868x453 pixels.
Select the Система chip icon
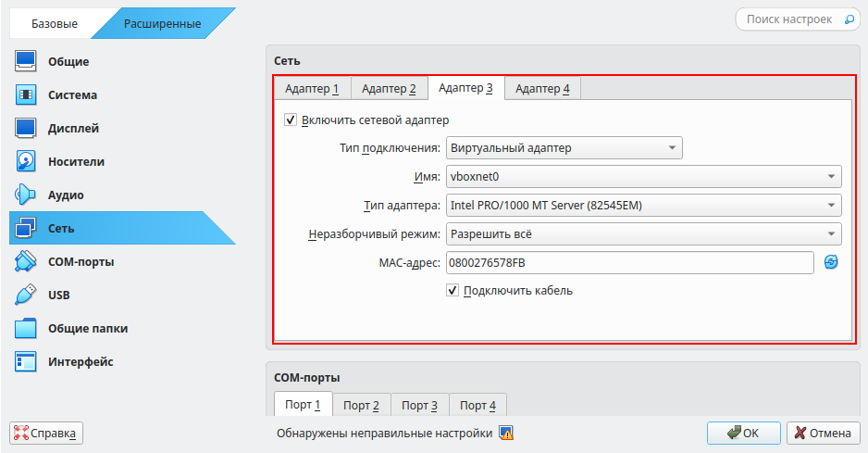coord(26,95)
